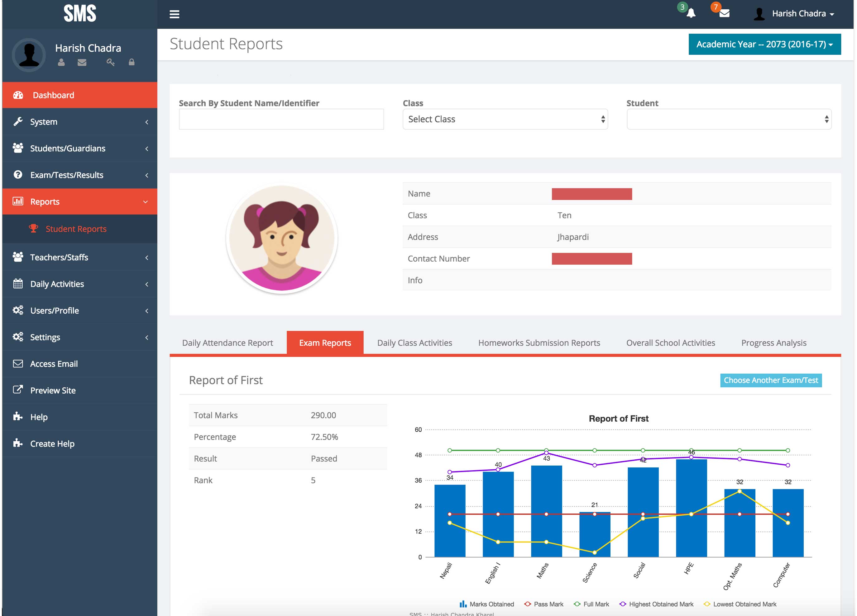Screen dimensions: 857x616
Task: Open notifications bell icon
Action: click(x=691, y=13)
